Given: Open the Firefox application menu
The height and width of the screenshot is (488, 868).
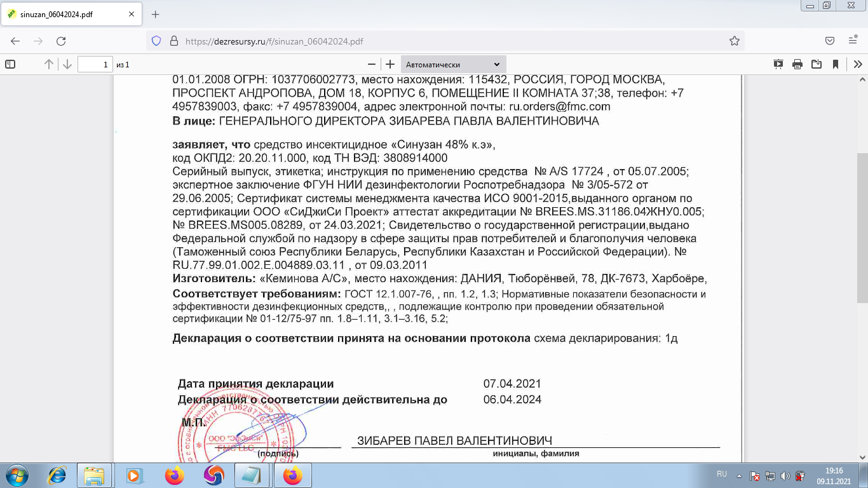Looking at the screenshot, I should [x=853, y=41].
